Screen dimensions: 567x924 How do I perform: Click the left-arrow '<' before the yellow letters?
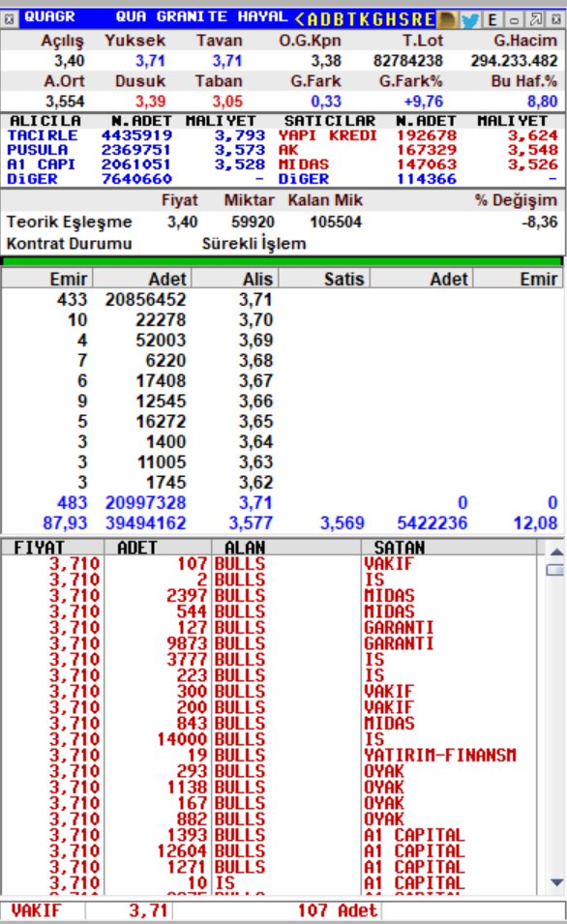[x=299, y=20]
